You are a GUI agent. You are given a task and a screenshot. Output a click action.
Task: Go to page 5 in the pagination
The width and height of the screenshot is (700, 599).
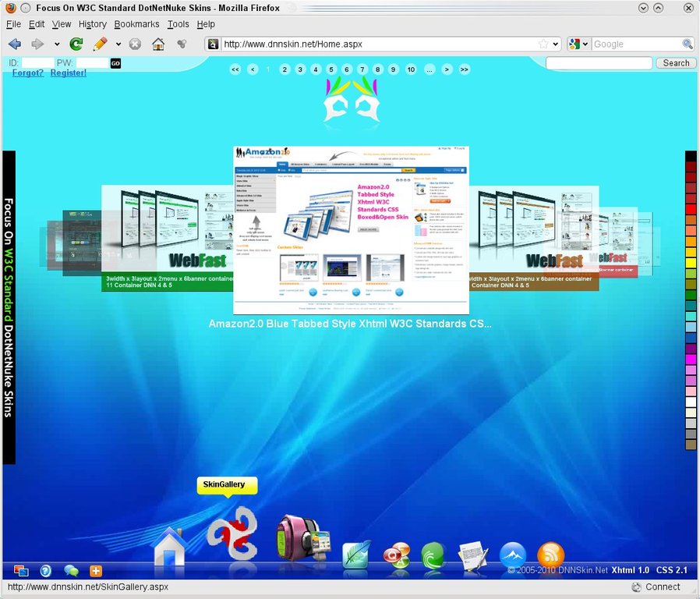tap(331, 69)
